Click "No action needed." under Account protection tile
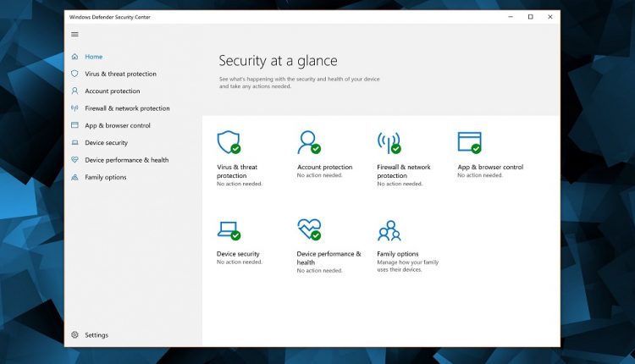Viewport: 635px width, 364px height. 319,175
